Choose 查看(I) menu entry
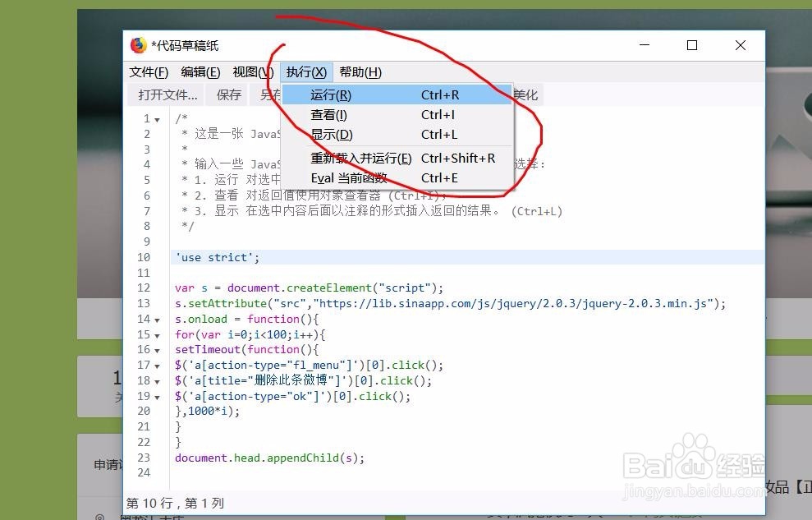 point(397,114)
